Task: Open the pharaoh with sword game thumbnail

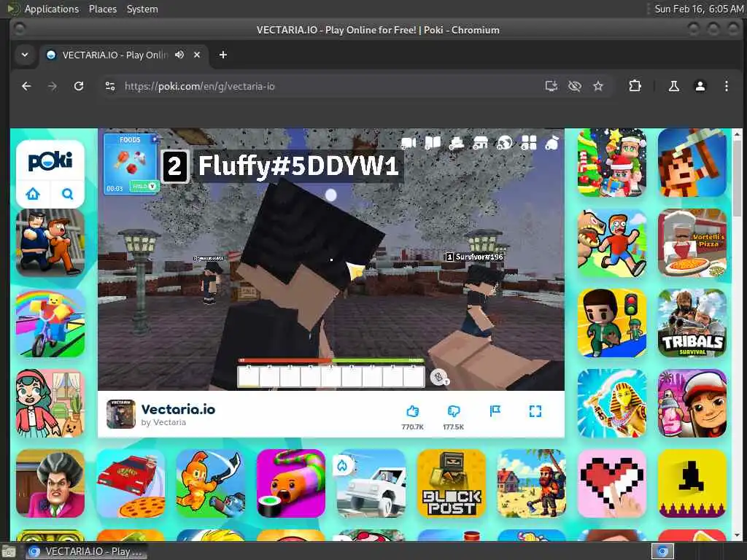Action: click(x=612, y=403)
